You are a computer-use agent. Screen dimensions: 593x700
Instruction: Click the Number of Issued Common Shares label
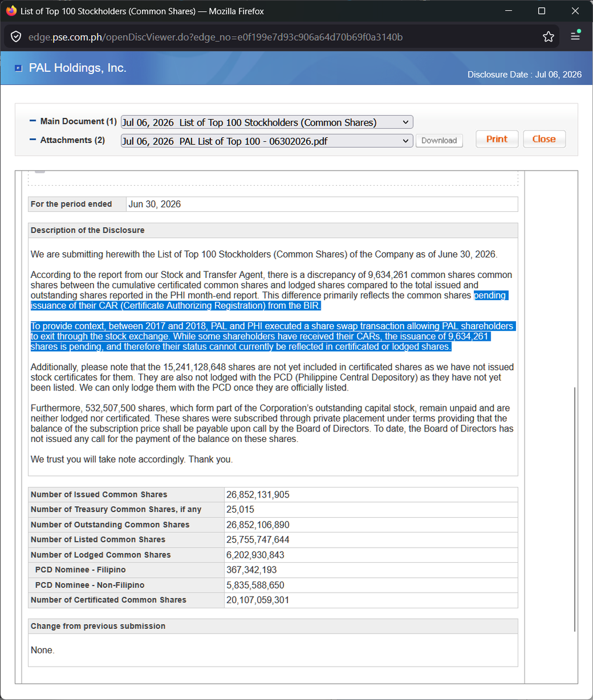(99, 494)
